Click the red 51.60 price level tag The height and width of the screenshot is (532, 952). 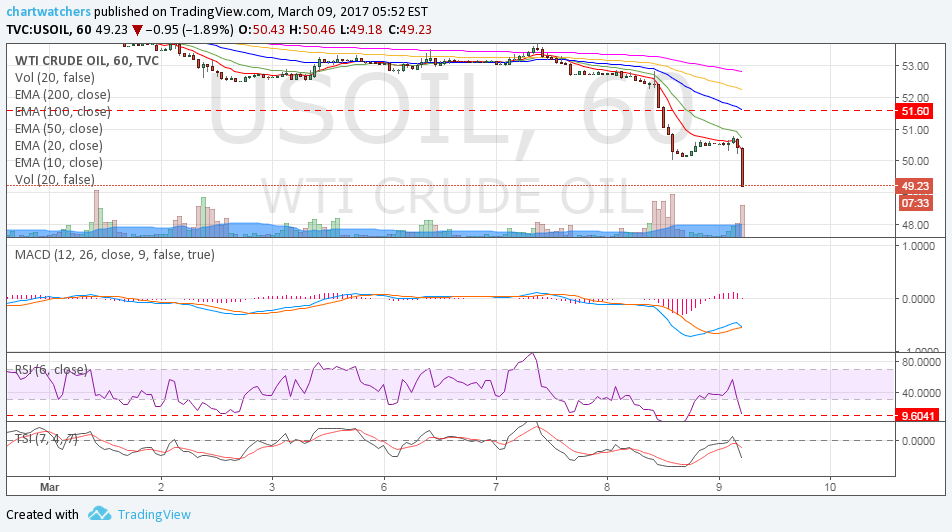point(914,111)
